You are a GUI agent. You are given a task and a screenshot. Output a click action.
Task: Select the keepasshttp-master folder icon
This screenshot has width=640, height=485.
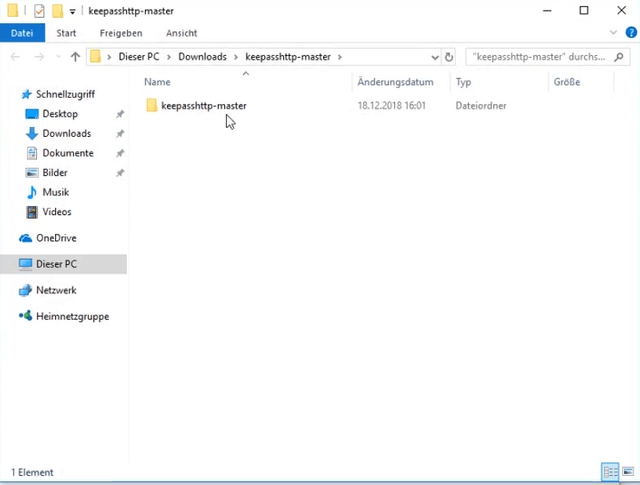[151, 105]
